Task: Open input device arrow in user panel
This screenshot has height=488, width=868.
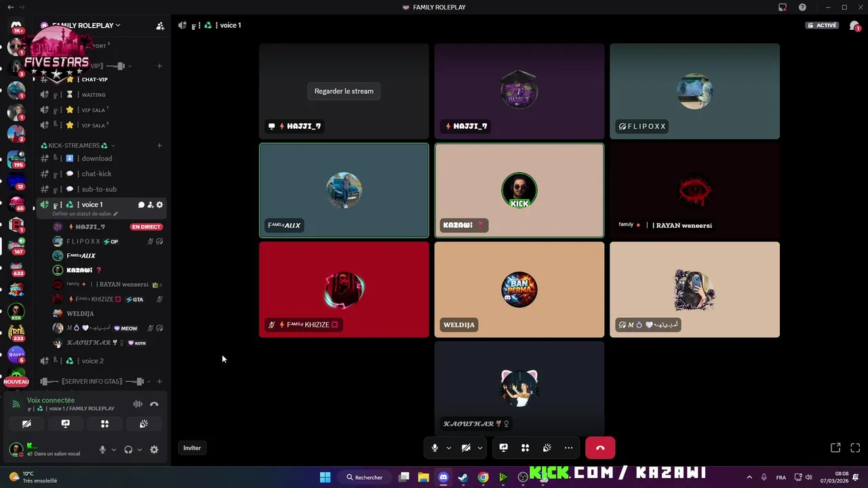Action: [x=113, y=449]
